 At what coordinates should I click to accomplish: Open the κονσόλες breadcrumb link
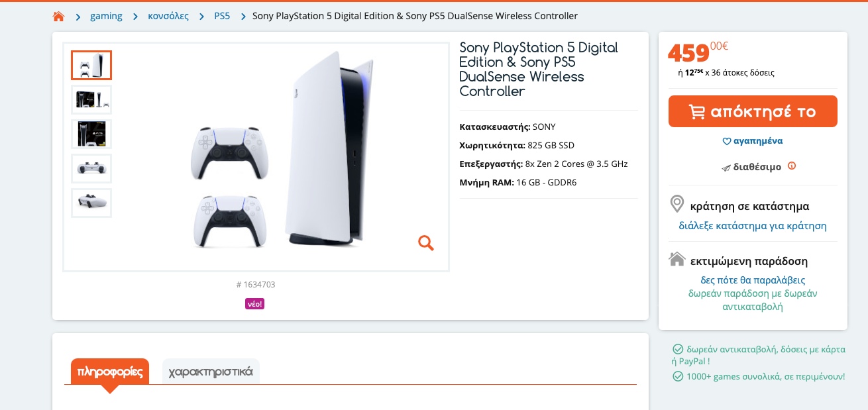coord(168,16)
